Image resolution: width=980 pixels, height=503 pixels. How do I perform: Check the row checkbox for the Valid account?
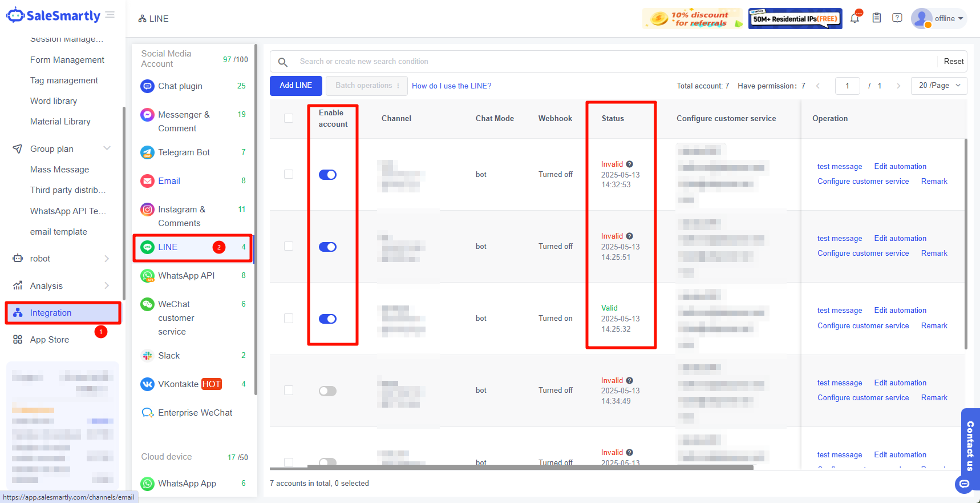coord(289,318)
